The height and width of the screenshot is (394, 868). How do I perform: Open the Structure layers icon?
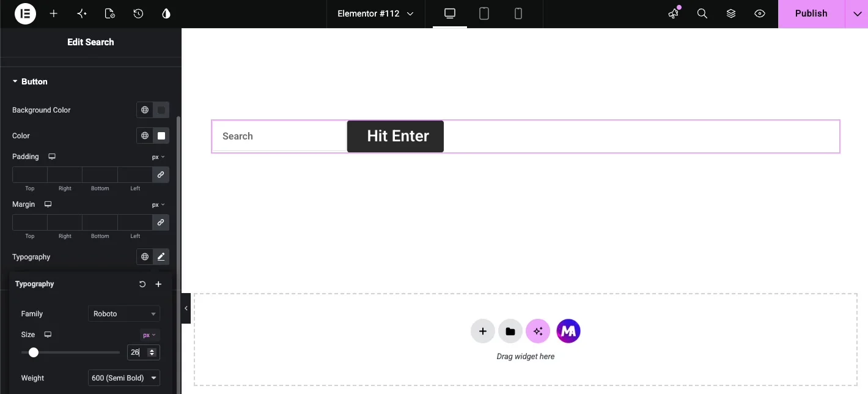coord(731,13)
